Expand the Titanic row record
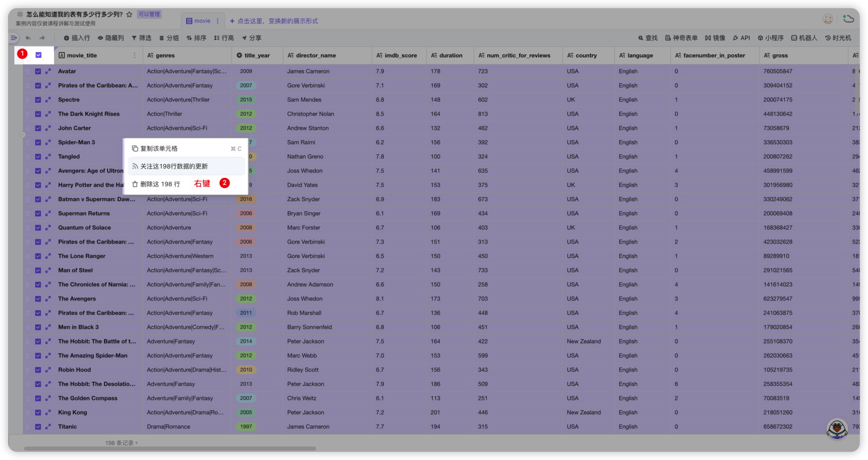 [x=48, y=427]
